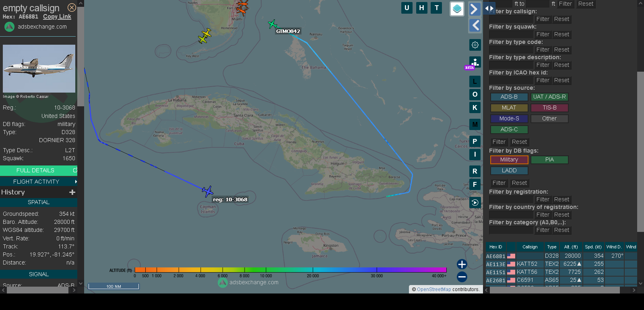Open the replay playback button
Screen dimensions: 644x310
pos(475,203)
